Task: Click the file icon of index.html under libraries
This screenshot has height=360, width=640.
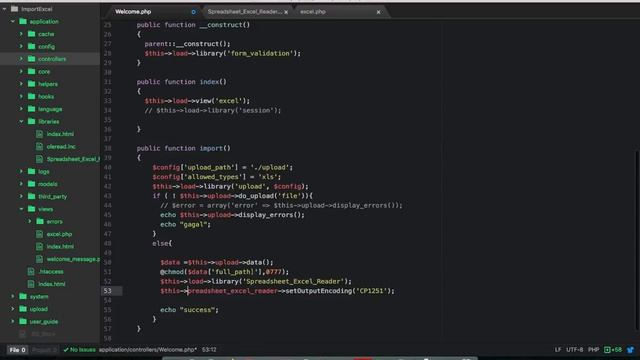Action: (40, 134)
